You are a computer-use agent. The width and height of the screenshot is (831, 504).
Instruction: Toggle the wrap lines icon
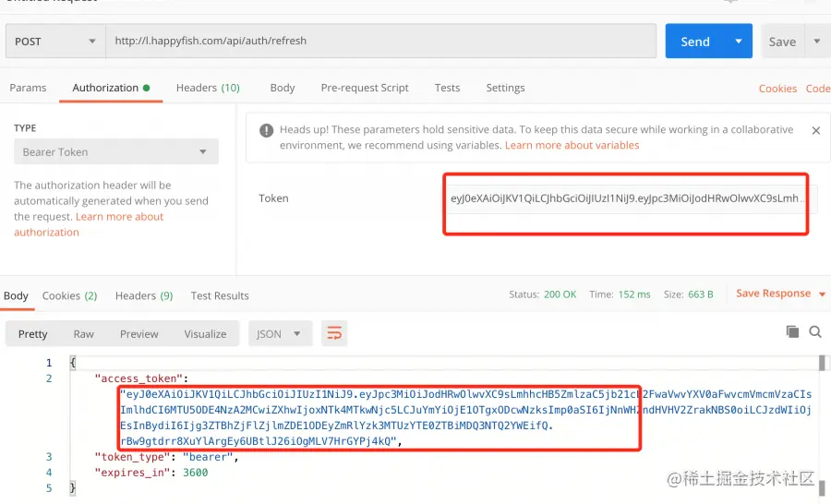334,333
